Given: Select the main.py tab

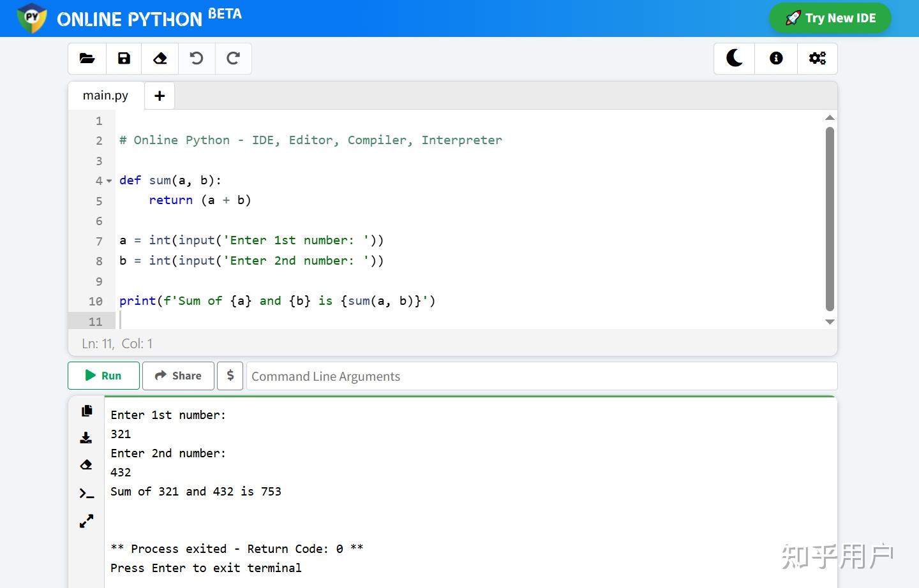Looking at the screenshot, I should tap(105, 96).
